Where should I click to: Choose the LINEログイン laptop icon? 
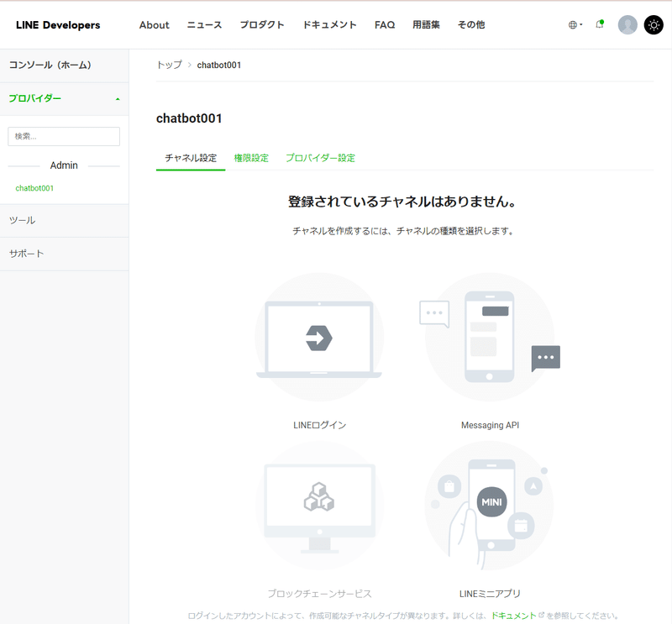tap(319, 338)
